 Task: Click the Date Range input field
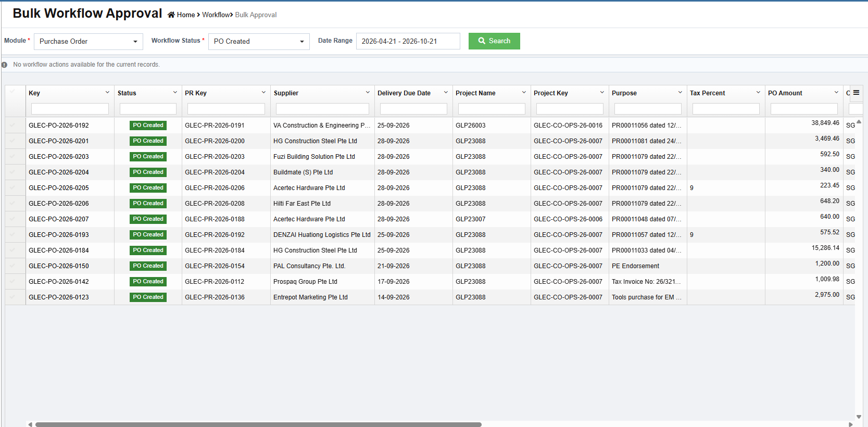point(408,41)
